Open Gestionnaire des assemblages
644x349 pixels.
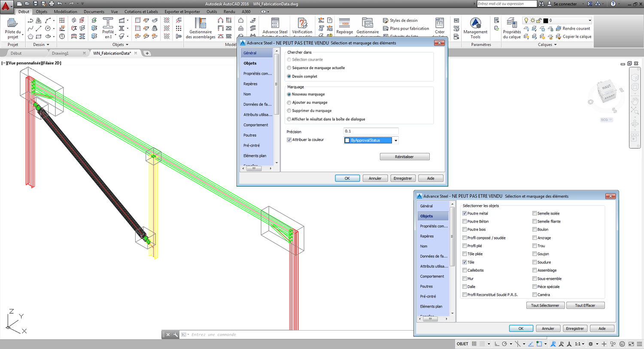200,28
